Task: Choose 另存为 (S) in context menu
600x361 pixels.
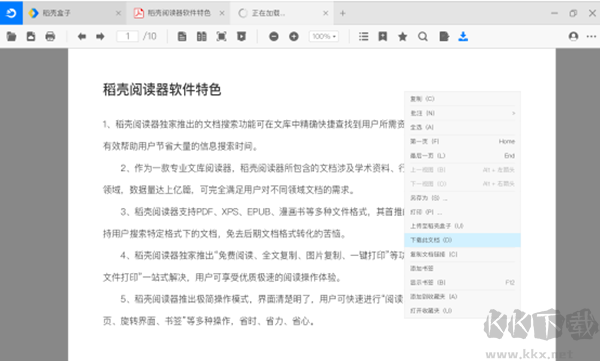Action: pos(462,198)
